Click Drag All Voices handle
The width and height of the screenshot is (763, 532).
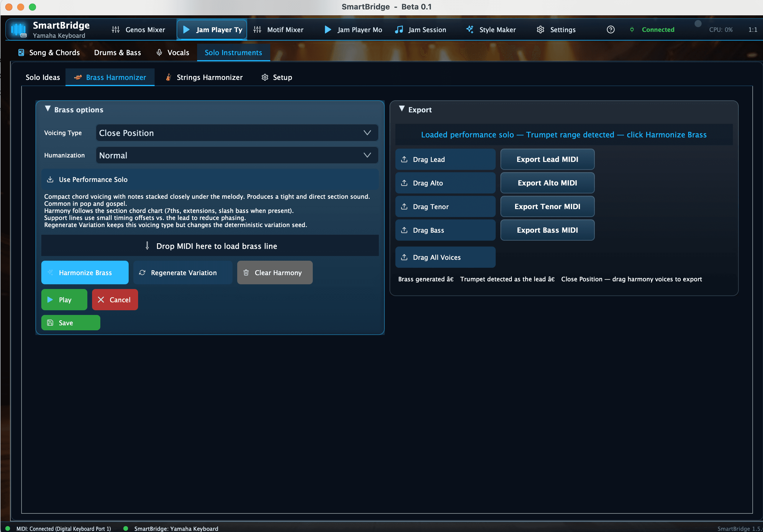445,257
